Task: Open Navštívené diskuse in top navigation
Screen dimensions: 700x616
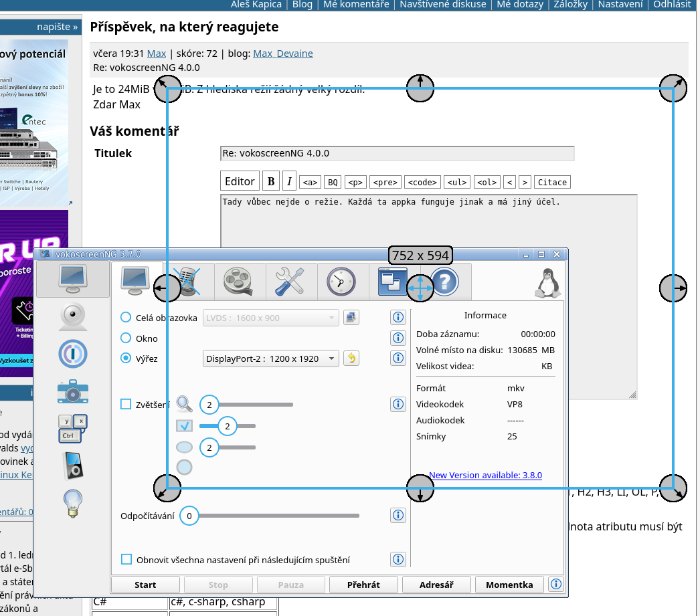Action: (443, 5)
